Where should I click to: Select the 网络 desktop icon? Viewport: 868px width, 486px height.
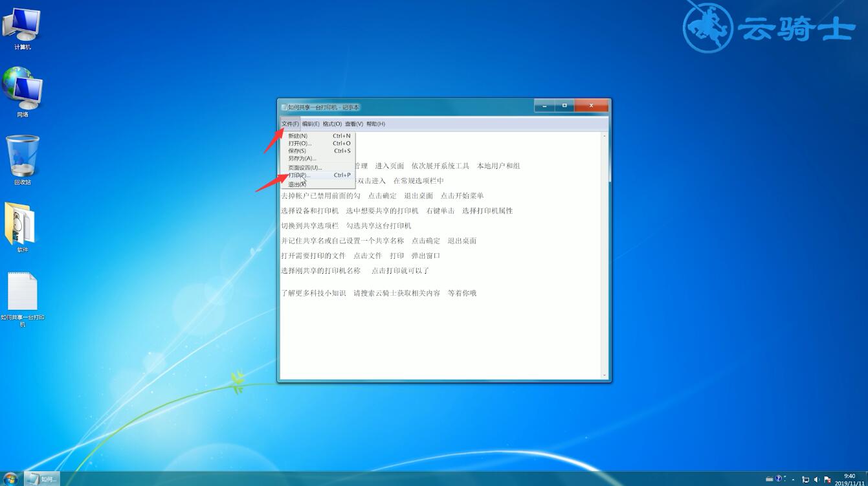(22, 92)
